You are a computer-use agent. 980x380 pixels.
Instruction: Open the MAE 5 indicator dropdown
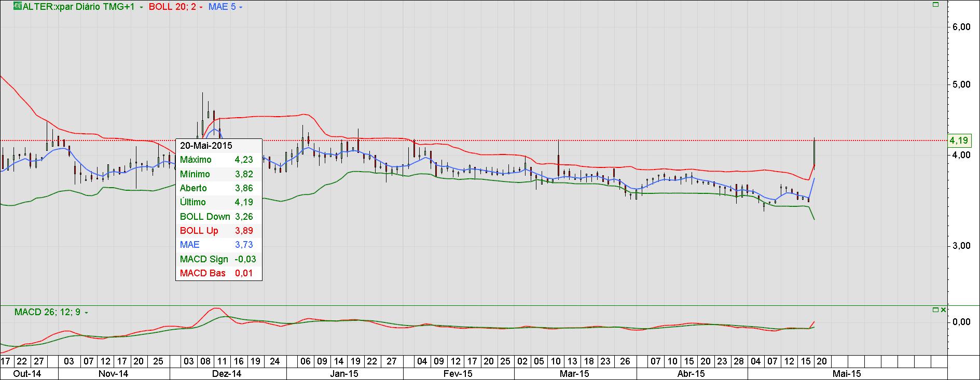coord(240,7)
